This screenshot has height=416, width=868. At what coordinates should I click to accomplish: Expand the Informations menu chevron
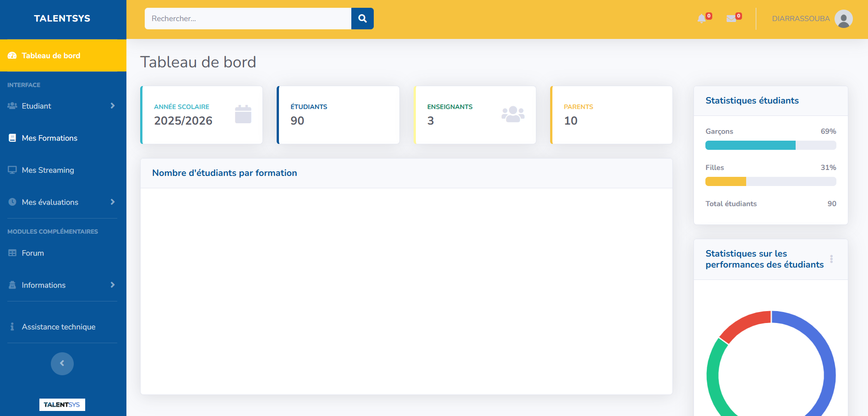[113, 285]
